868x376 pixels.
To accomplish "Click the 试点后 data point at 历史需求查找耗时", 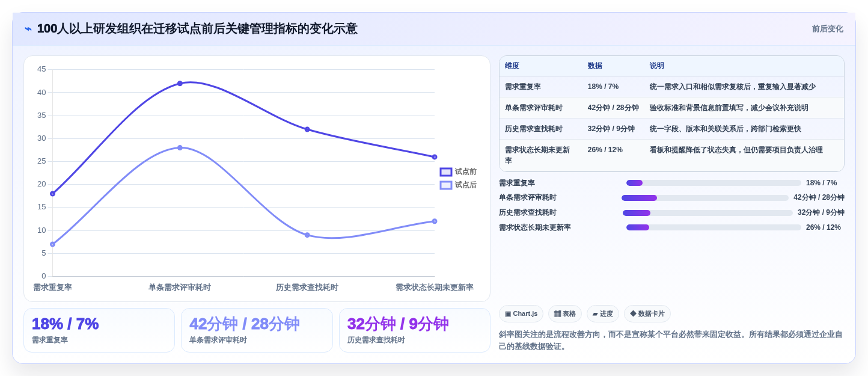I will click(x=307, y=235).
